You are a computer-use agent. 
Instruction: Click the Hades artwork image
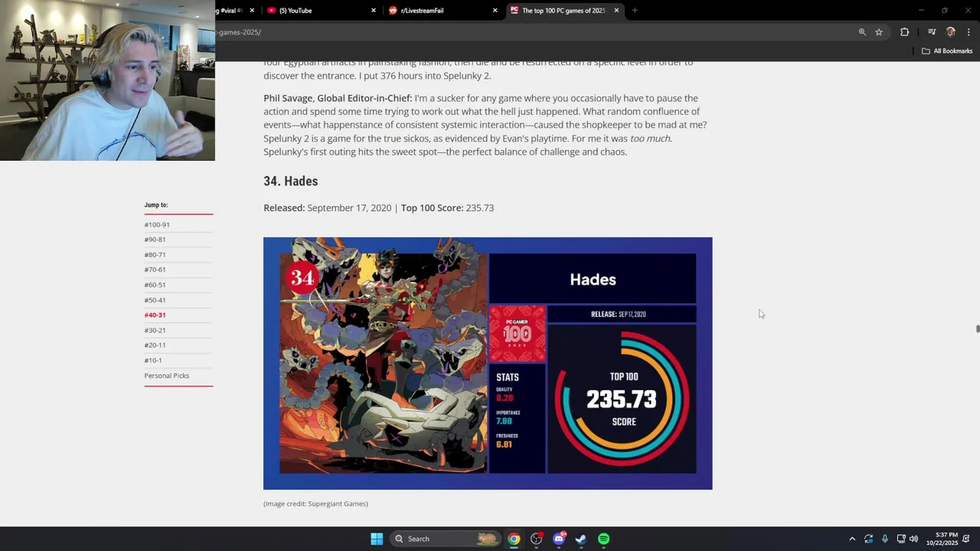click(x=383, y=364)
